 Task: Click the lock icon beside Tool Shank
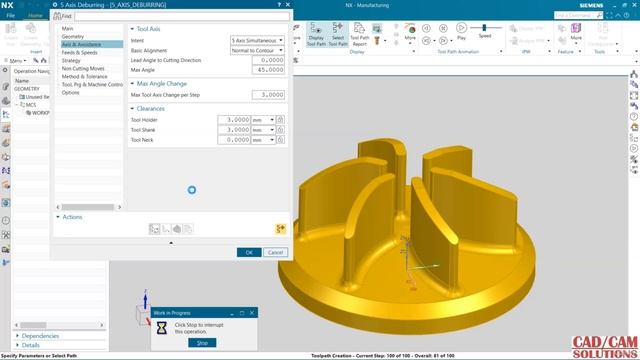pyautogui.click(x=280, y=130)
